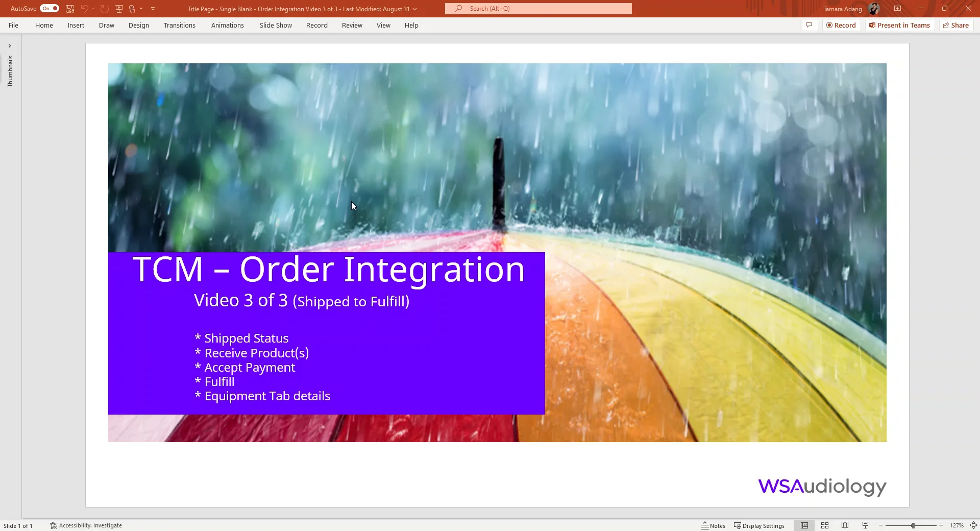Open the Transitions ribbon tab
This screenshot has width=980, height=531.
click(179, 25)
